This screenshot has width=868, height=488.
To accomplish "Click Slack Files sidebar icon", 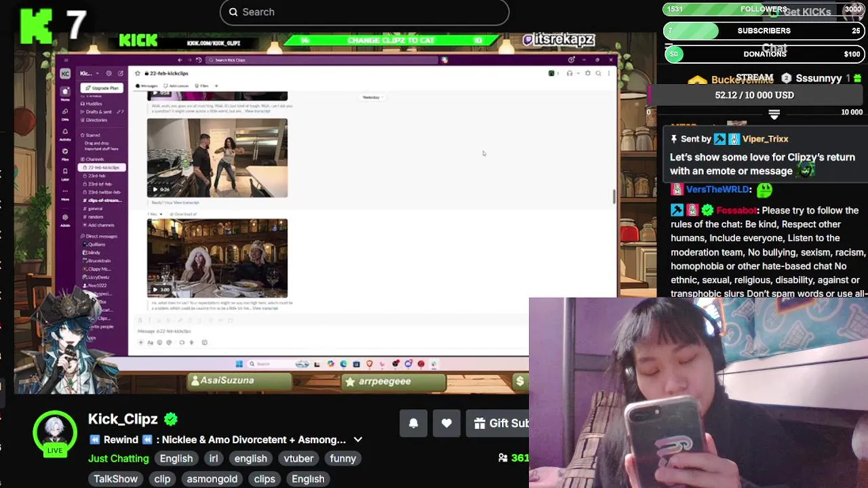I will coord(65,154).
